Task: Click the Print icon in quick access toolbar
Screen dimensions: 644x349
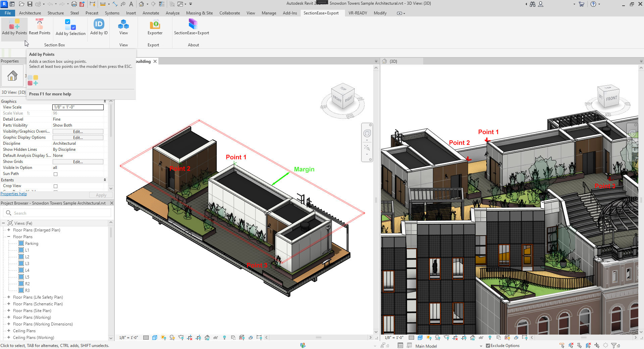Action: click(x=74, y=4)
